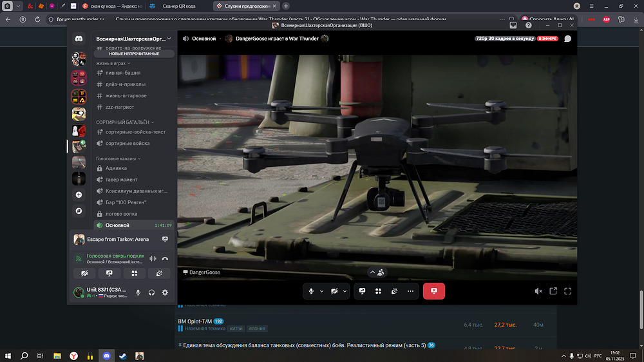This screenshot has width=644, height=362.
Task: Mute microphone in user panel
Action: (138, 292)
